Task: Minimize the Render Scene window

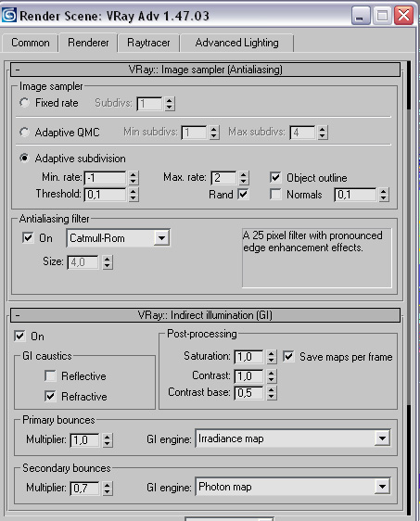Action: pos(361,16)
